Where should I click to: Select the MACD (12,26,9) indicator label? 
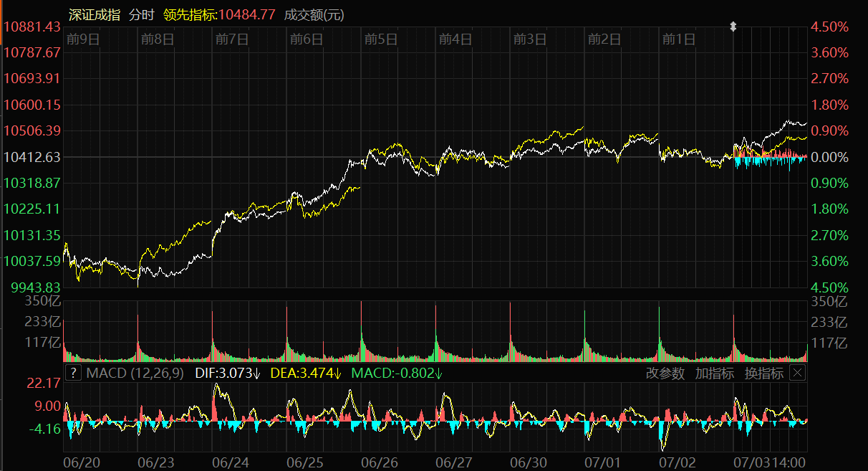[x=135, y=373]
